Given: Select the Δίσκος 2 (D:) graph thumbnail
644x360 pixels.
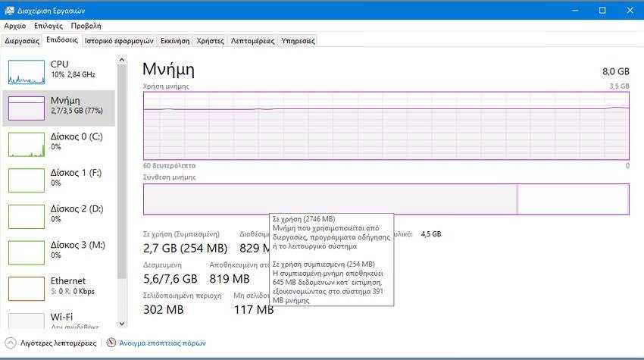Looking at the screenshot, I should [x=27, y=216].
